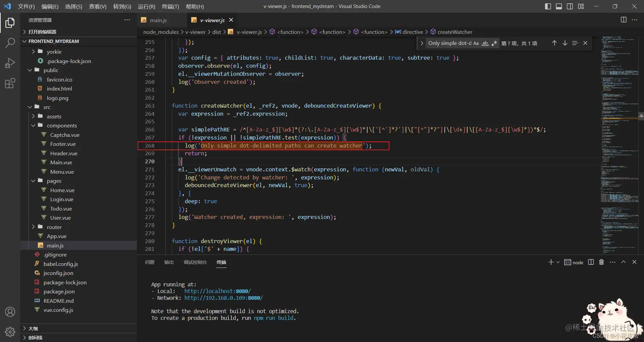Open the Extensions view icon
Screen dimensions: 644x342
(10, 83)
